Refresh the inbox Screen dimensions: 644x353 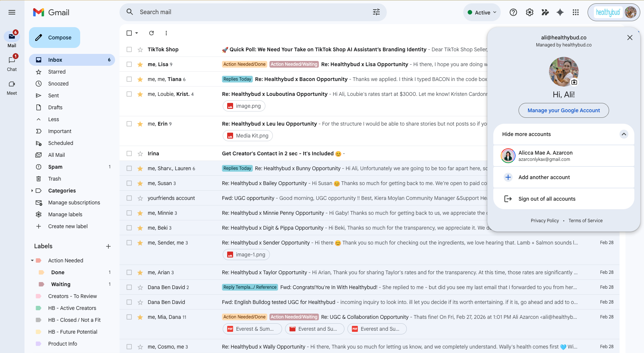[x=151, y=33]
